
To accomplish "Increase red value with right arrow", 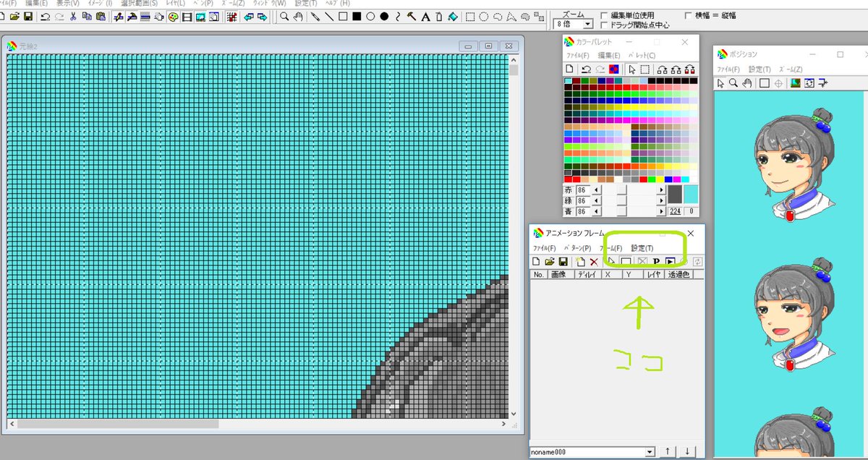I will pos(660,190).
